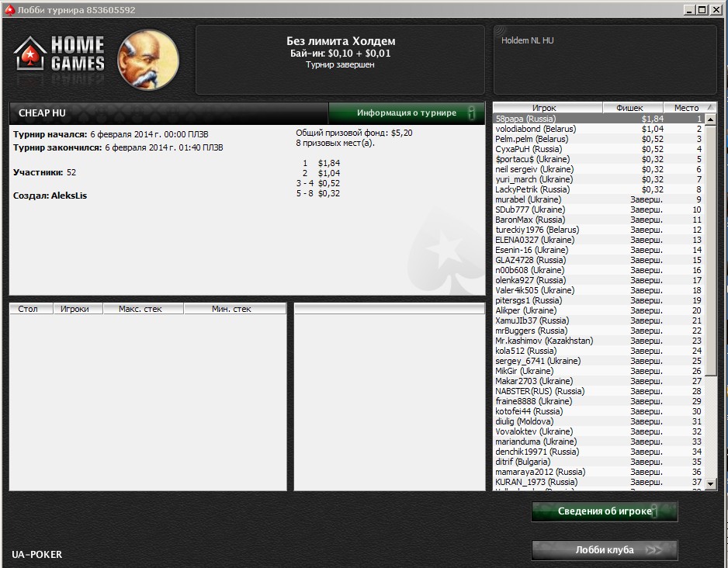
Task: Go to Лобби клуба
Action: point(604,550)
